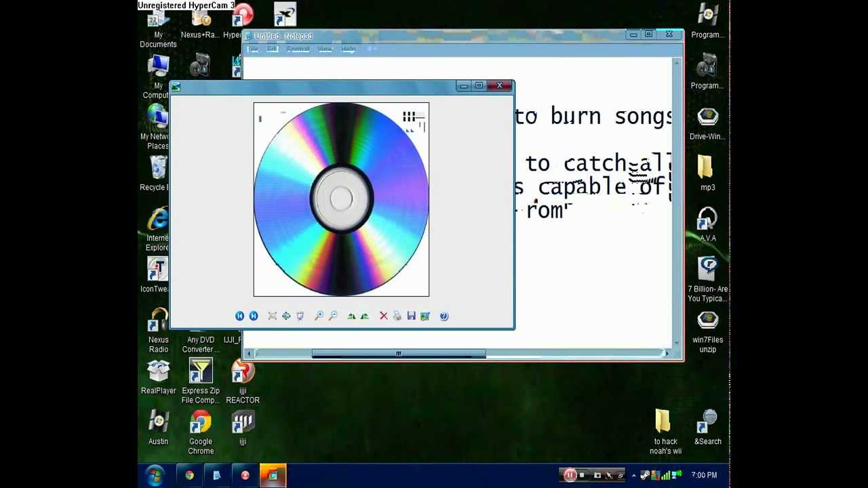Select the Nexus Radio desktop icon
The image size is (868, 488).
click(x=159, y=331)
